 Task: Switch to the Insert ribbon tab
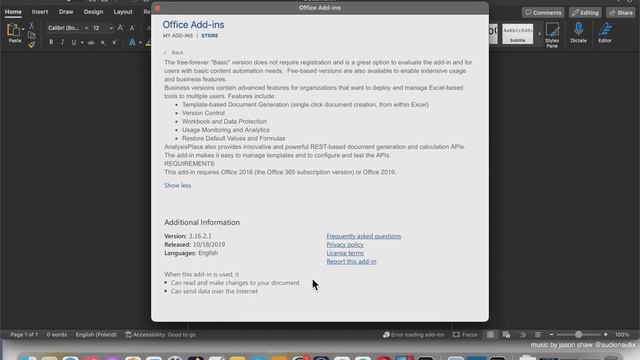click(40, 12)
